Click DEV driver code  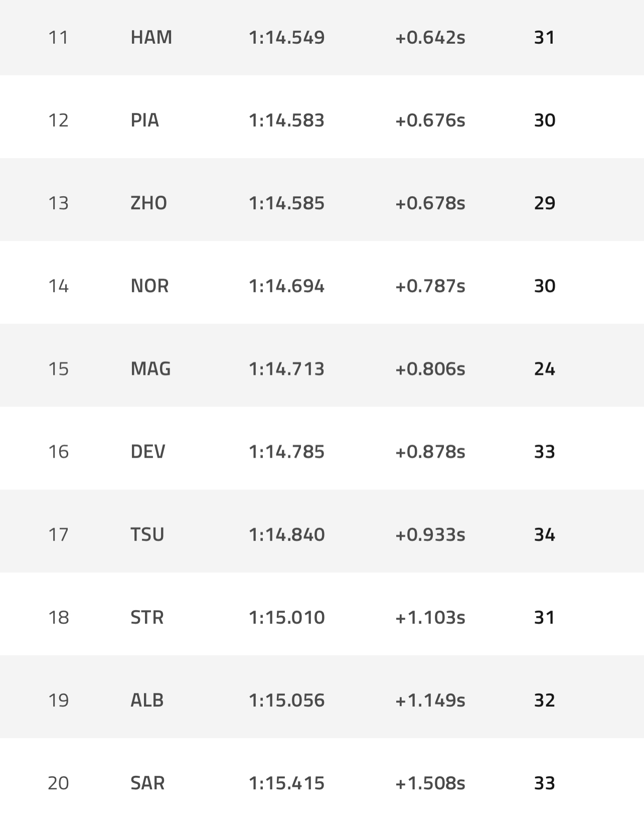(x=147, y=452)
